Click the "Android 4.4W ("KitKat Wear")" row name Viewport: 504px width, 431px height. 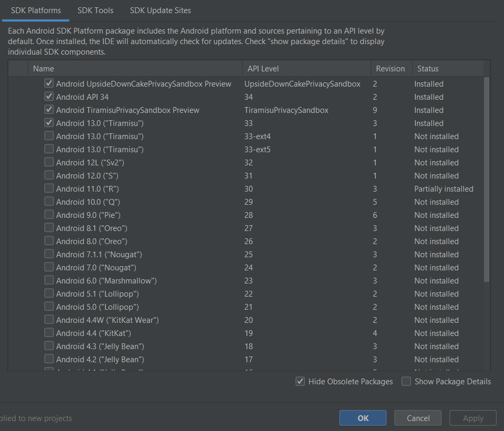(108, 320)
